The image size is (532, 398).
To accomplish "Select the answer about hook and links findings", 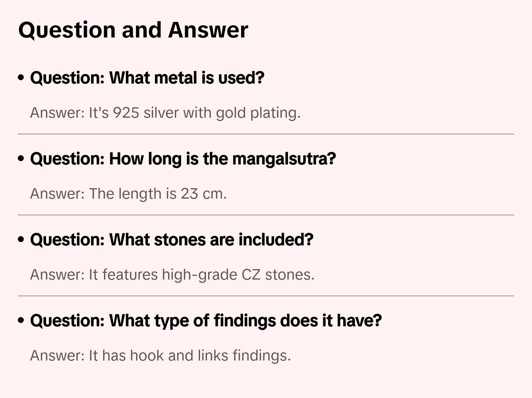I will pyautogui.click(x=160, y=356).
